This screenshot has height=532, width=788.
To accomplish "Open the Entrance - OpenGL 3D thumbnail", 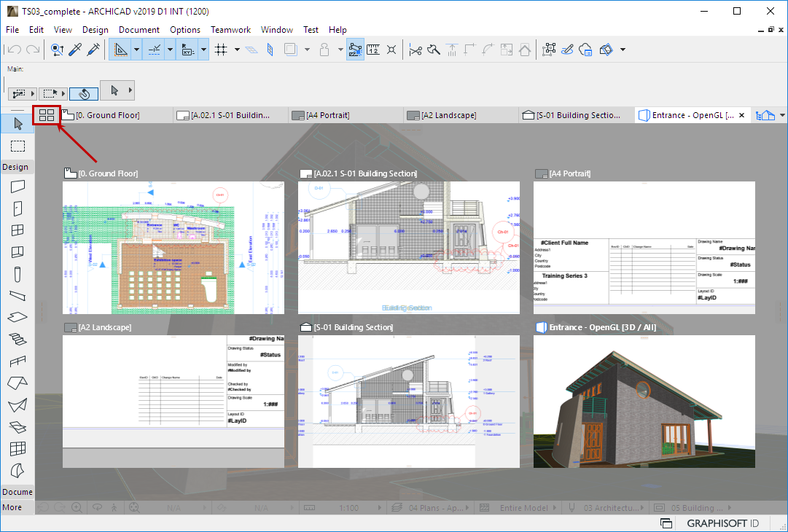I will coord(644,402).
